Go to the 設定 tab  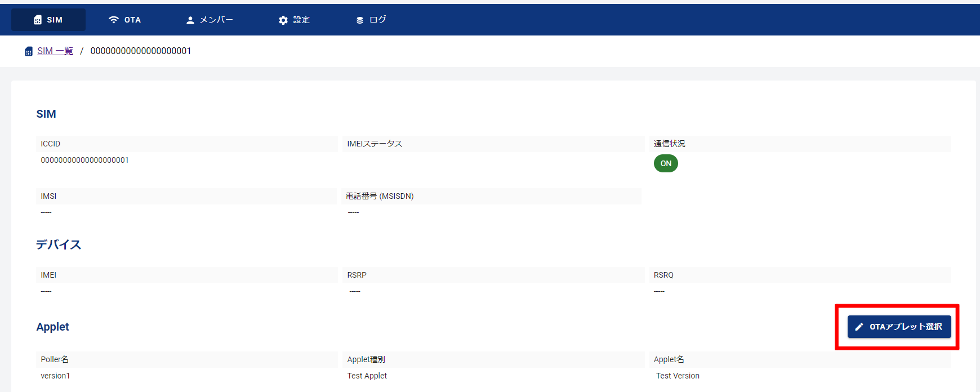coord(294,20)
